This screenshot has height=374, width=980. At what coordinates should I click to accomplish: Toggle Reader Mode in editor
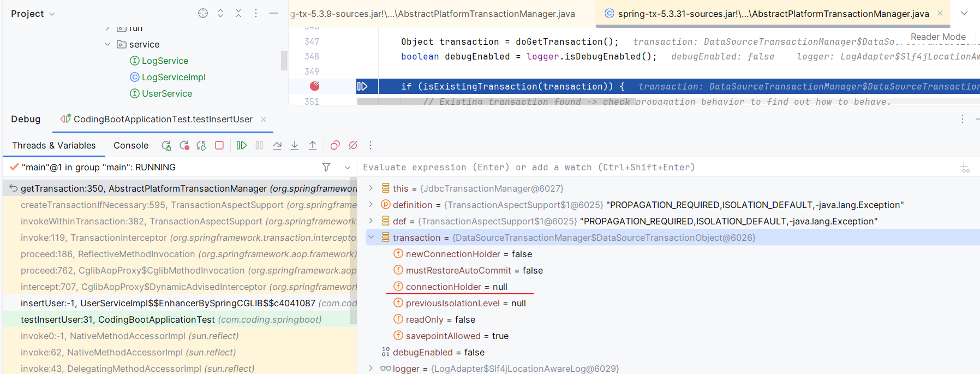tap(938, 37)
